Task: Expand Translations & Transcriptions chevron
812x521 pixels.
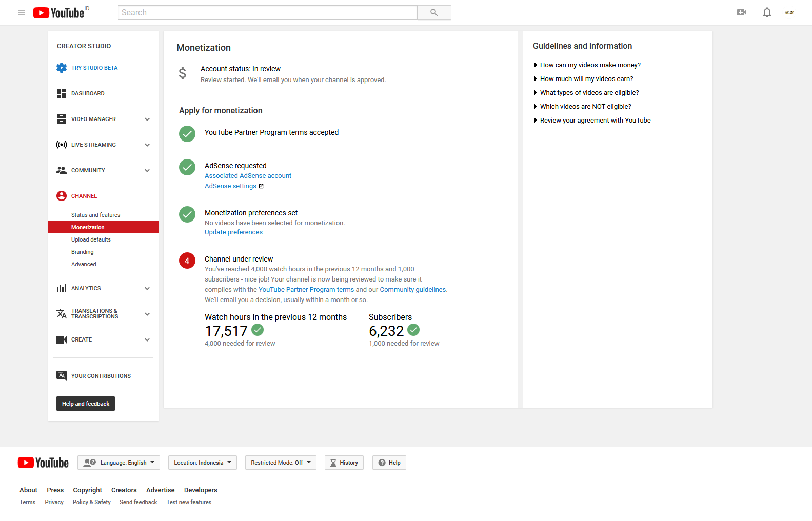Action: (x=147, y=314)
